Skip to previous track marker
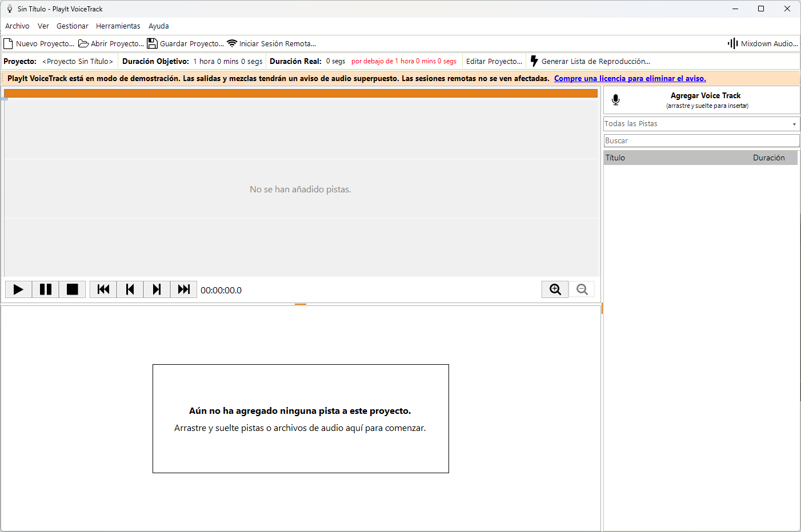Viewport: 801px width, 532px height. pyautogui.click(x=130, y=289)
